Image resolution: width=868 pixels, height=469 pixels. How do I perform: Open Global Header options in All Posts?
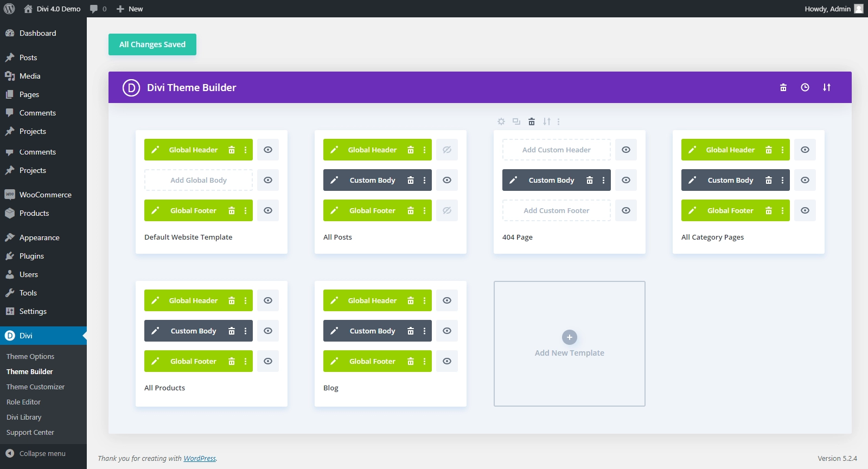coord(424,150)
